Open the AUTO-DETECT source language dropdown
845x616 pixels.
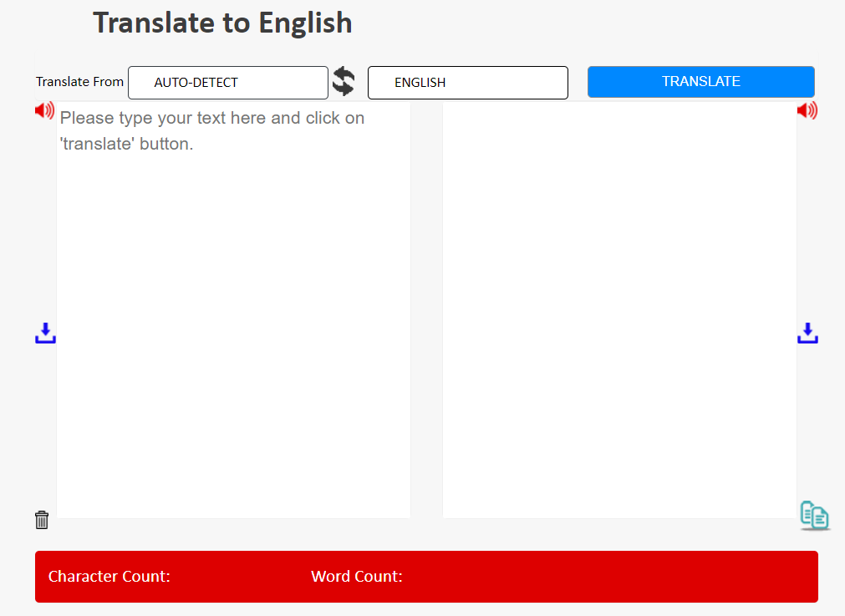(228, 83)
